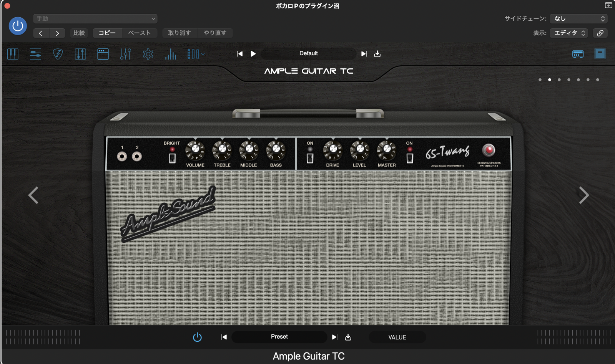Click the DRIVE knob

333,150
